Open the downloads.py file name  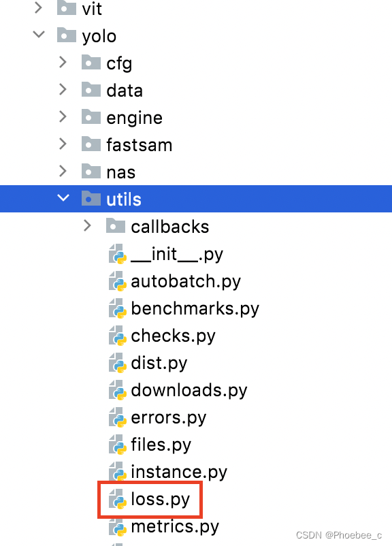tap(189, 391)
